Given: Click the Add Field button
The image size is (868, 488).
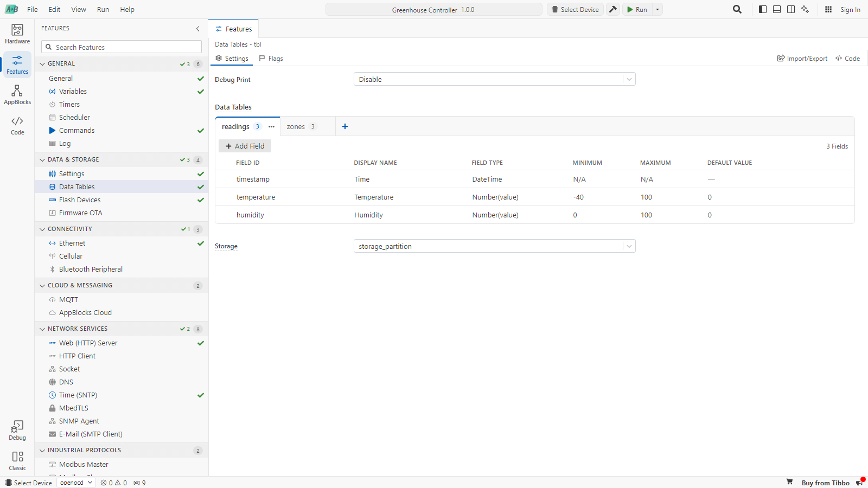Looking at the screenshot, I should (x=245, y=146).
